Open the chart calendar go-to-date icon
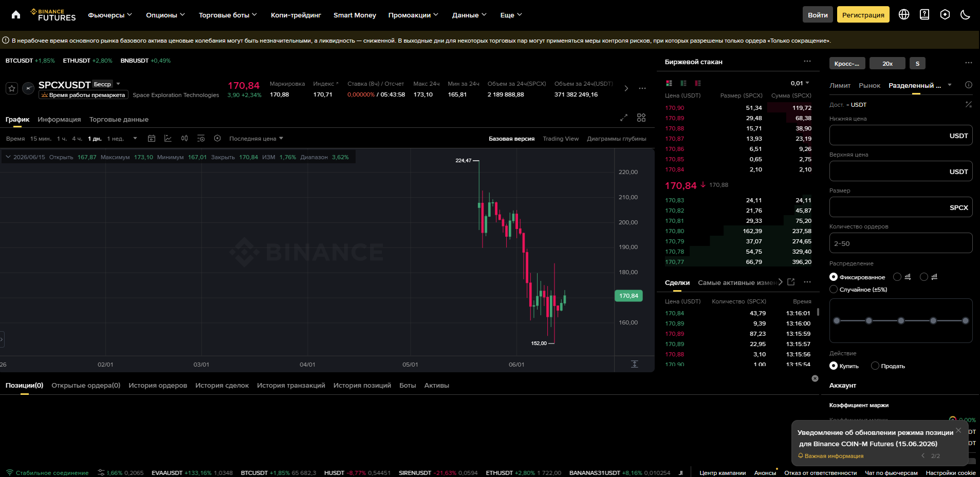 pos(152,138)
